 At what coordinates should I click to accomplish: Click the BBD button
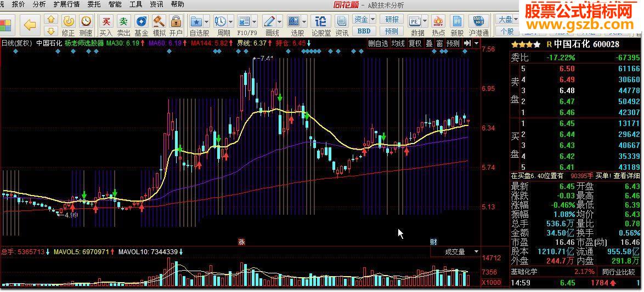point(364,31)
